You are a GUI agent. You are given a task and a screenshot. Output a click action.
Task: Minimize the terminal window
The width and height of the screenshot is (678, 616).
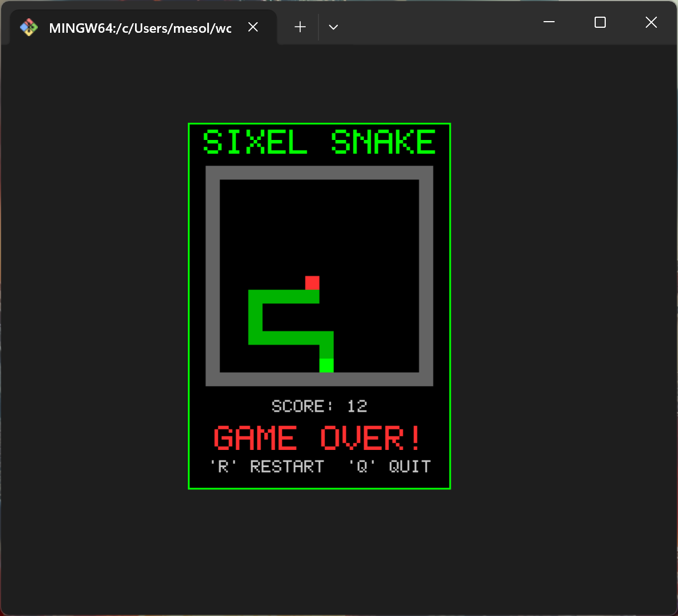click(549, 22)
